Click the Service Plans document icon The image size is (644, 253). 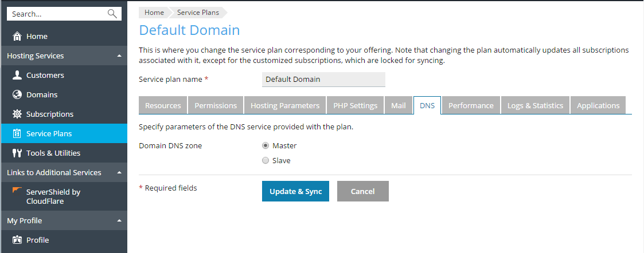coord(17,133)
